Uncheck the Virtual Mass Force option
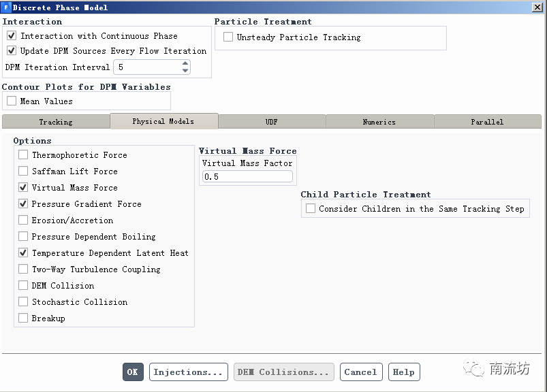Image resolution: width=547 pixels, height=392 pixels. pyautogui.click(x=23, y=188)
